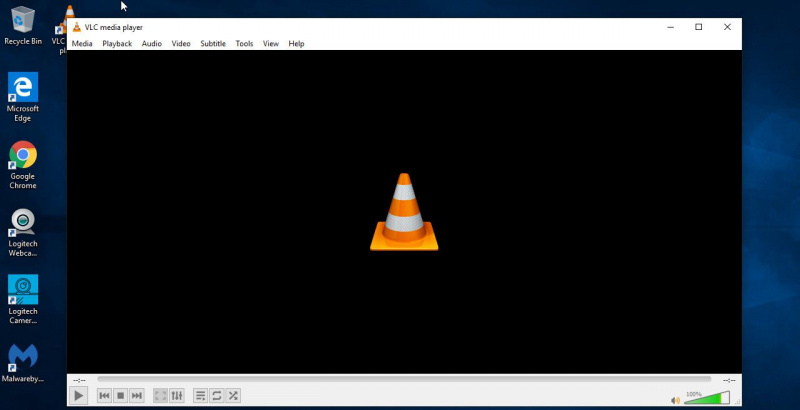Click the VLC cone title bar icon
The height and width of the screenshot is (410, 800).
pyautogui.click(x=77, y=28)
